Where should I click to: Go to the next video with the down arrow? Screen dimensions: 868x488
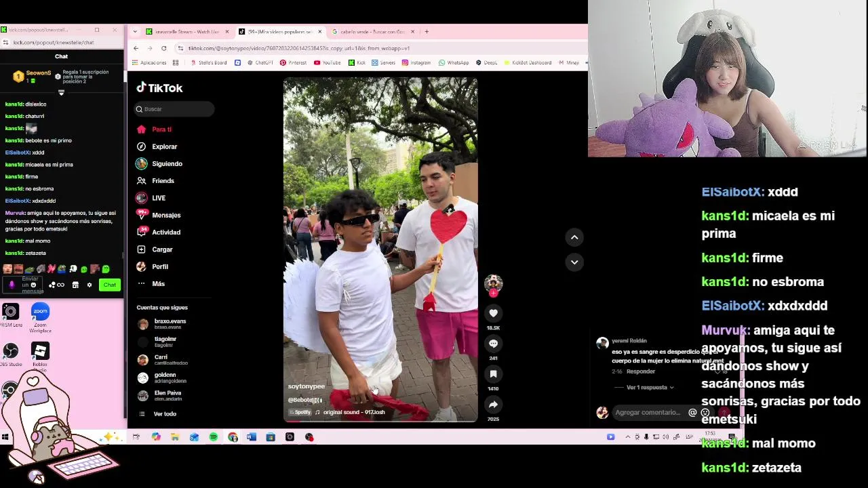(x=574, y=262)
